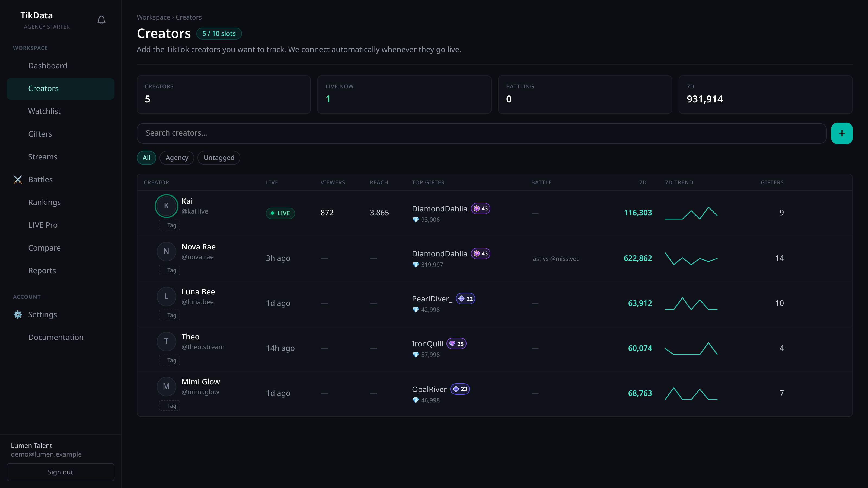Open Creators in the sidebar
Screen dimensions: 868x488
coord(60,89)
